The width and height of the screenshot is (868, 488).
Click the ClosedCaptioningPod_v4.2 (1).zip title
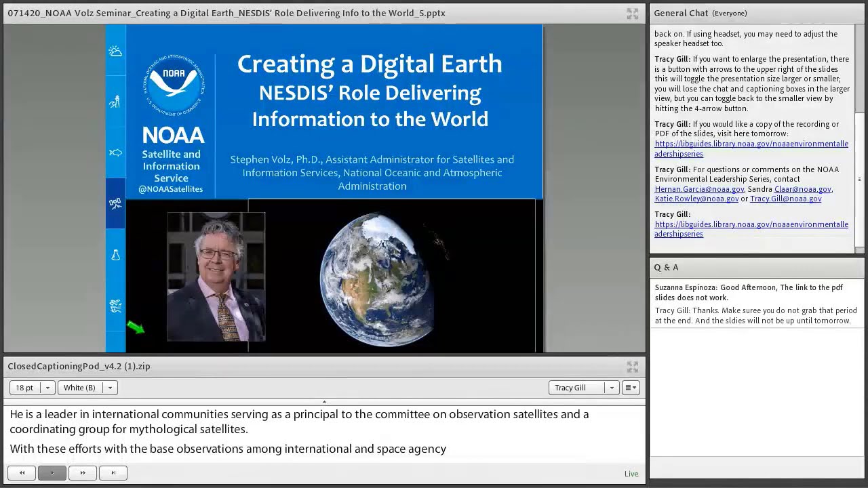(x=79, y=367)
